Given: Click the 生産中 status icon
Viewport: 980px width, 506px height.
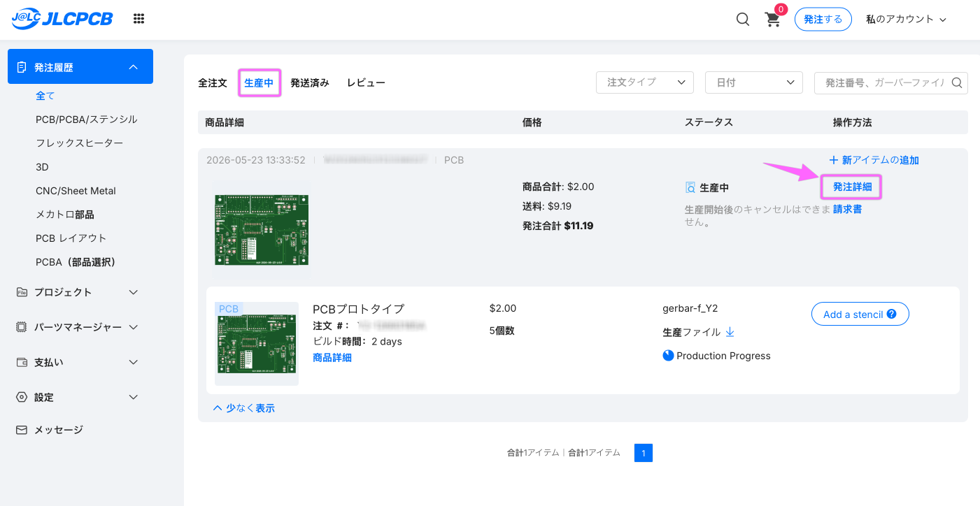Looking at the screenshot, I should pos(690,187).
